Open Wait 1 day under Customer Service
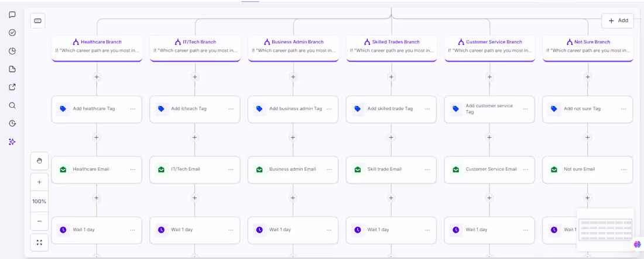Screen dimensions: 644x259 click(x=489, y=230)
